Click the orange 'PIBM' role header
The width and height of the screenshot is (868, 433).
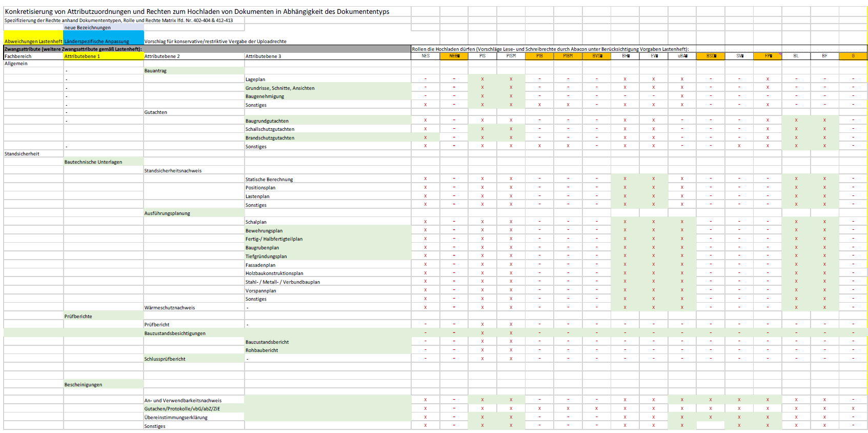[x=568, y=56]
